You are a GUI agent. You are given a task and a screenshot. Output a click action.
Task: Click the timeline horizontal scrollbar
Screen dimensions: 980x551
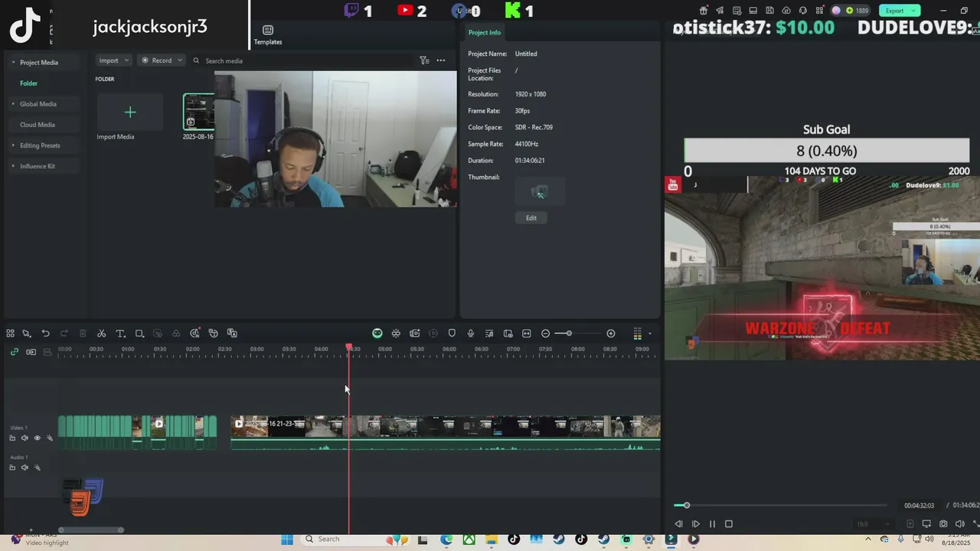click(91, 530)
